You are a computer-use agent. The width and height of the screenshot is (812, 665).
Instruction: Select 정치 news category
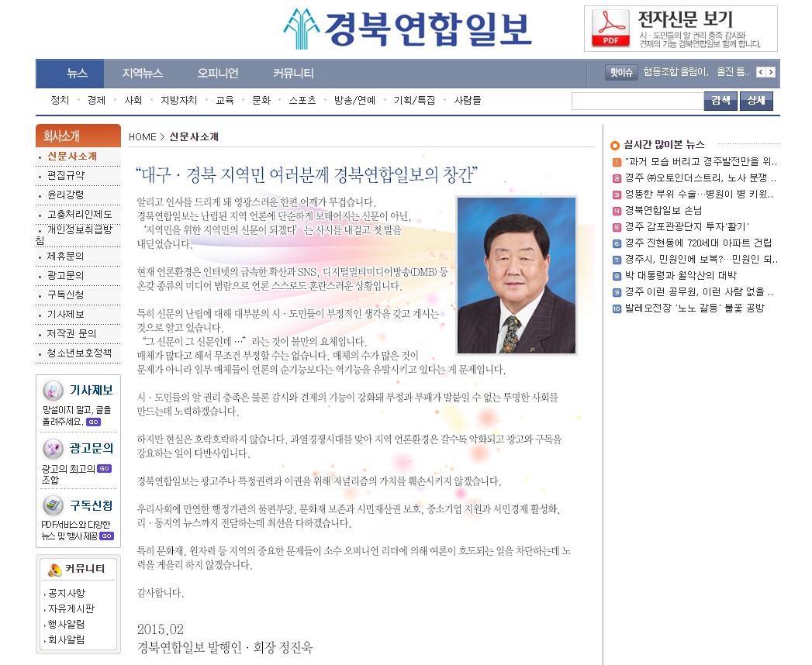[x=60, y=101]
